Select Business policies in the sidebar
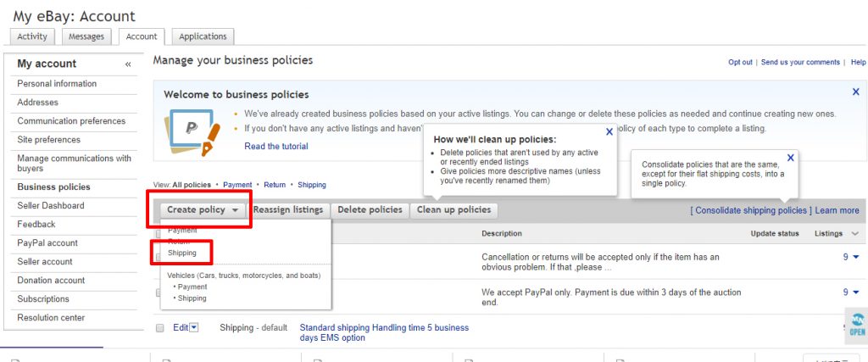This screenshot has width=868, height=362. click(53, 187)
